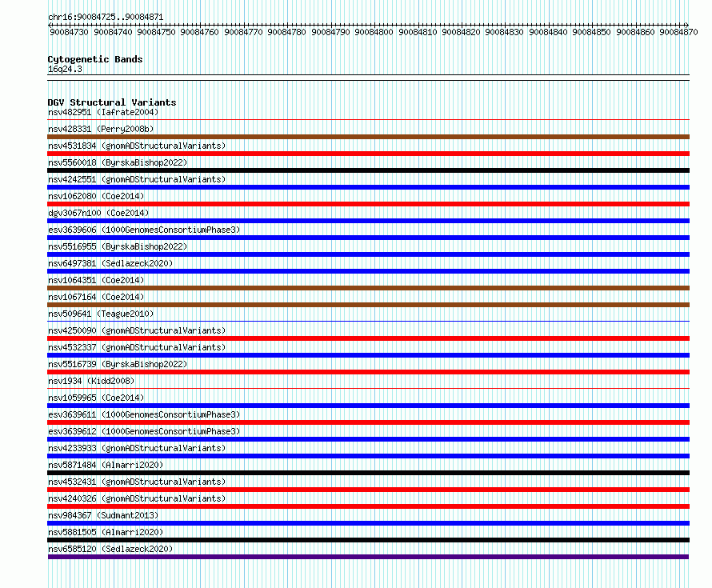Open nsv509641 (Teague2010) variant
This screenshot has width=712, height=588.
click(x=101, y=314)
